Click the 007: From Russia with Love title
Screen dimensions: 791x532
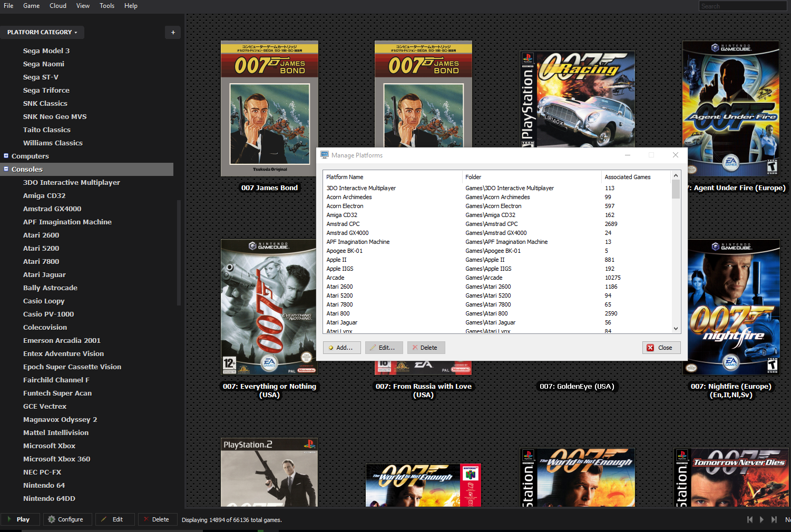click(x=423, y=390)
